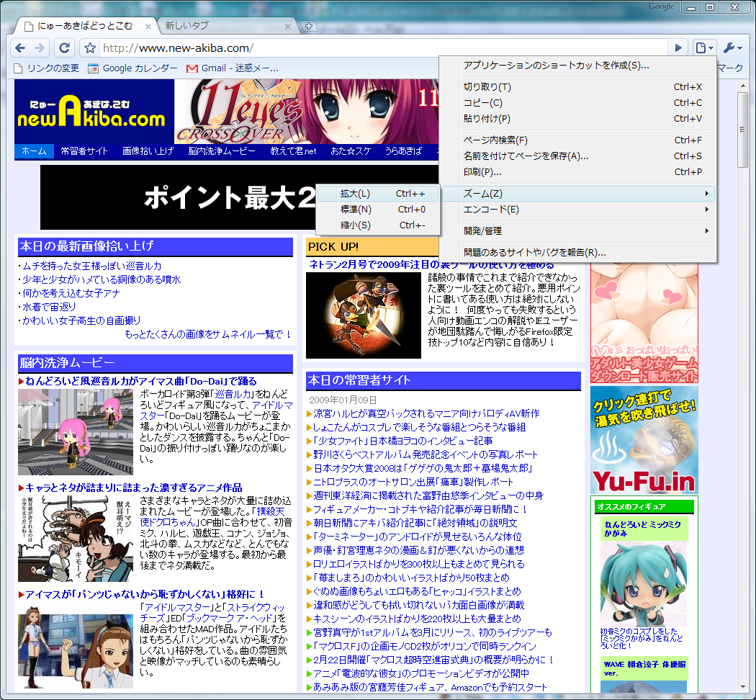Open the 脳内洗浄ムービー navigation item
The height and width of the screenshot is (700, 756).
(x=222, y=151)
